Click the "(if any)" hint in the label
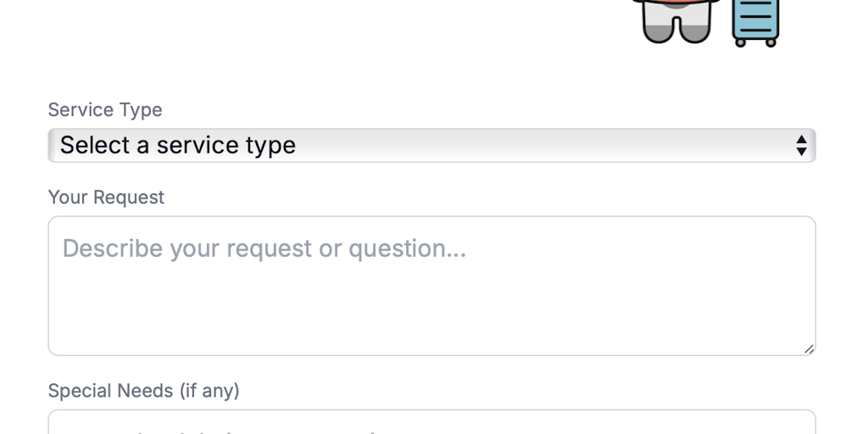The image size is (868, 434). (x=209, y=391)
